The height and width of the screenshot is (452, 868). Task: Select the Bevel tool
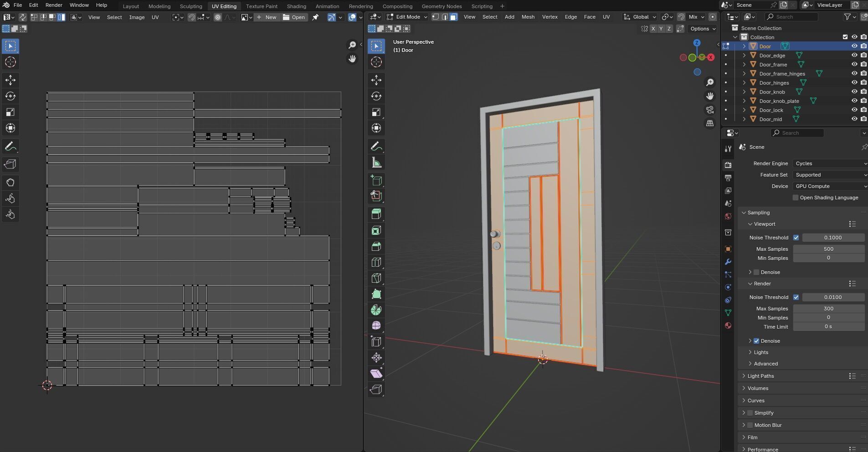point(376,246)
